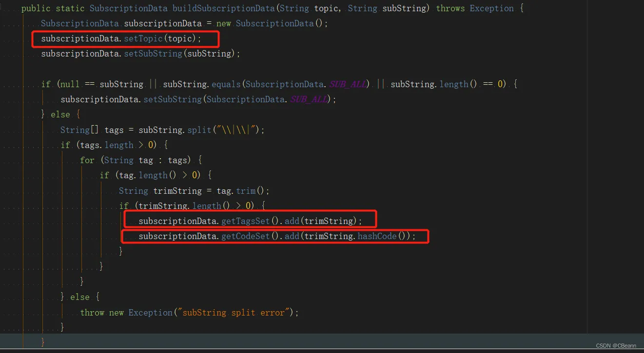Click the 'equals' method call
Screen dimensions: 644x353
226,84
